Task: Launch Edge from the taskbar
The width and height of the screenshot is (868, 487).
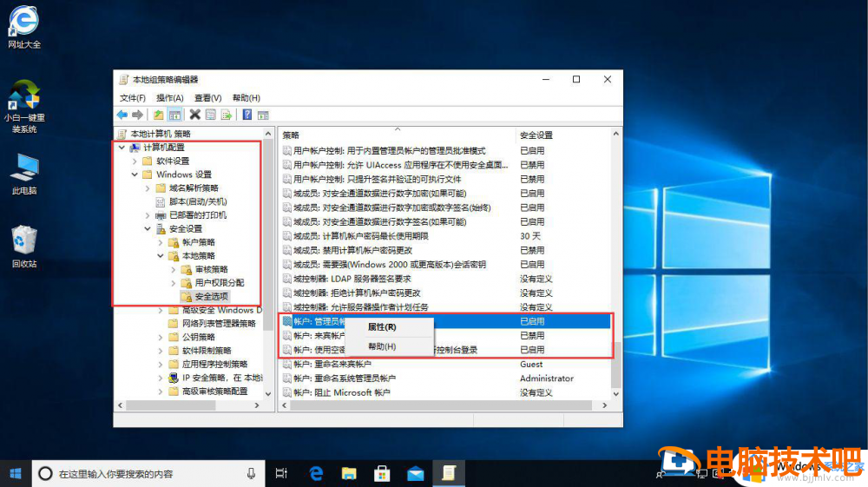Action: (x=316, y=474)
